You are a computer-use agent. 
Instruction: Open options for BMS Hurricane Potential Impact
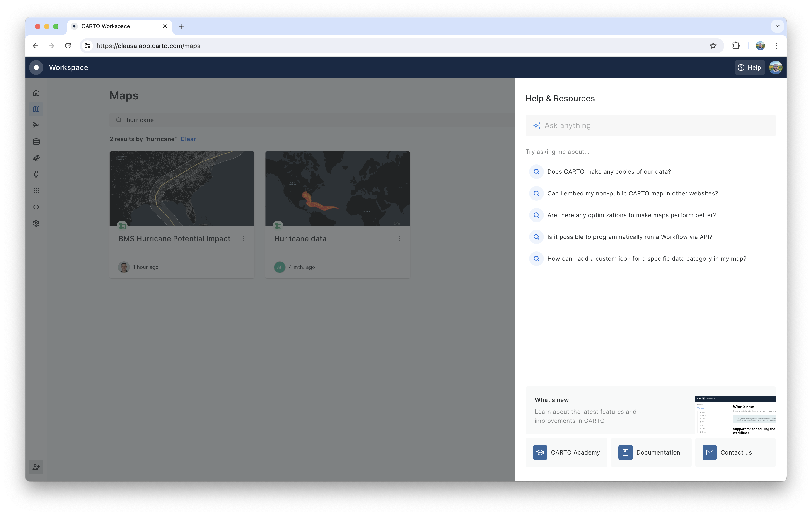(244, 239)
